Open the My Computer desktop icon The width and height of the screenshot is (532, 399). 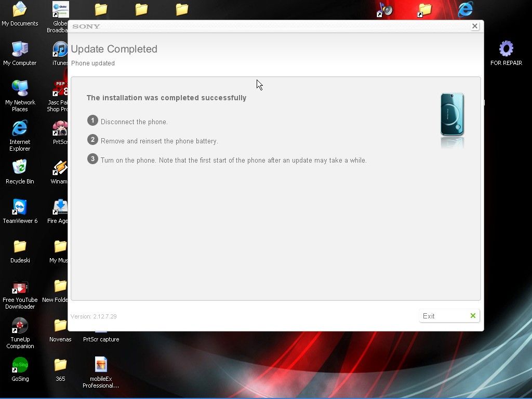pyautogui.click(x=20, y=50)
